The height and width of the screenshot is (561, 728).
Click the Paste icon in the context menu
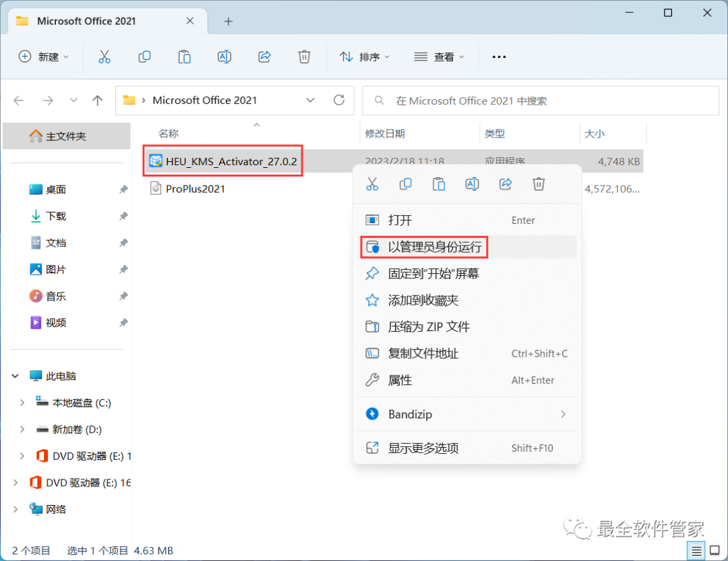[439, 184]
